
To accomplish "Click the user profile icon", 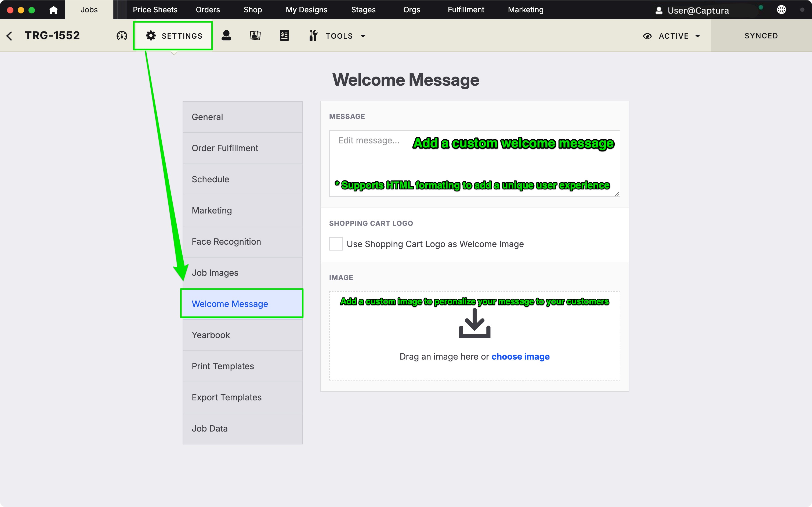I will pyautogui.click(x=659, y=10).
